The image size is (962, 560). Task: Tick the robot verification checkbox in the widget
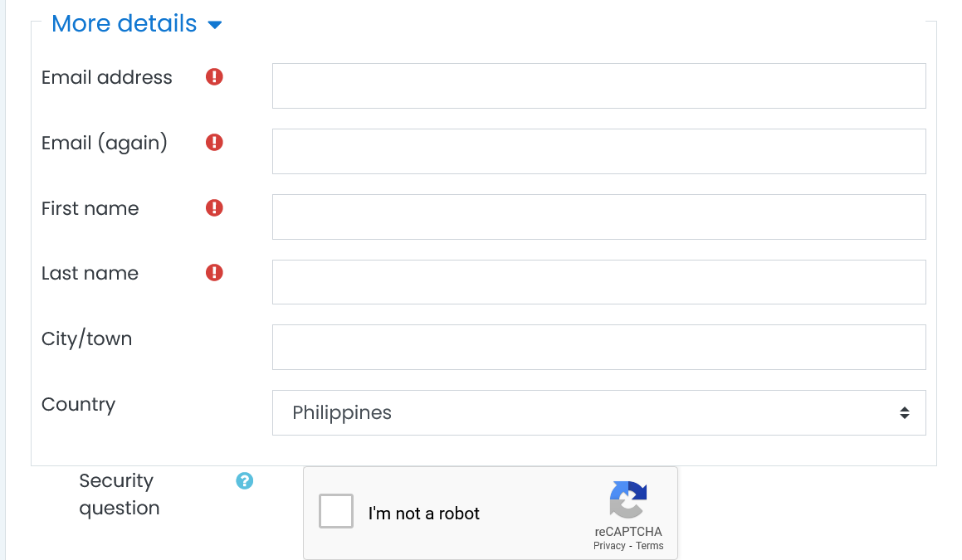[x=335, y=511]
